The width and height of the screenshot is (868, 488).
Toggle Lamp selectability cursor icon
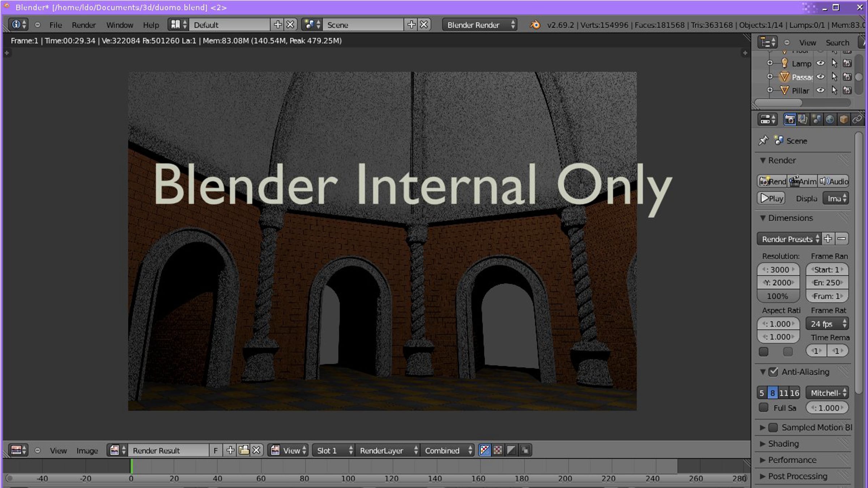[834, 63]
